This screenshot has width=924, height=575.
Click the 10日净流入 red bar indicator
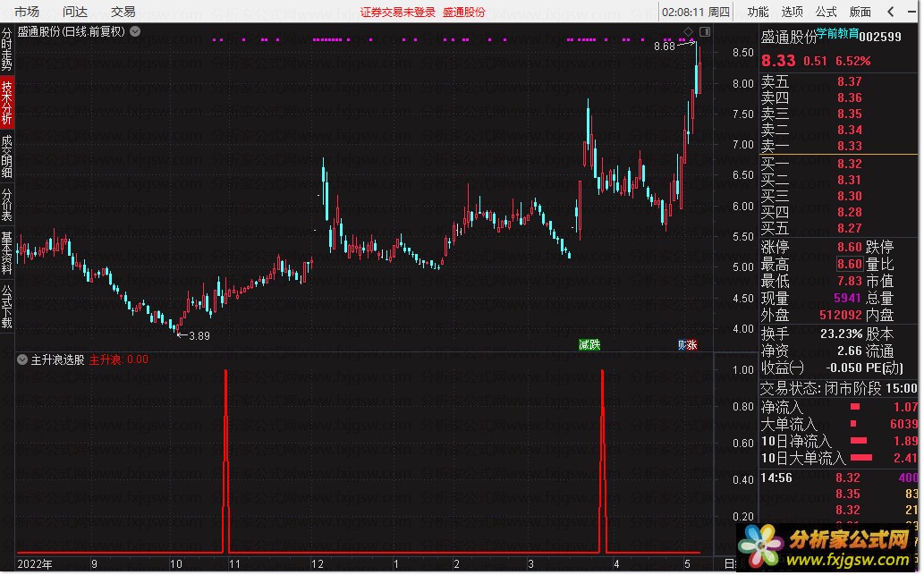click(x=860, y=441)
